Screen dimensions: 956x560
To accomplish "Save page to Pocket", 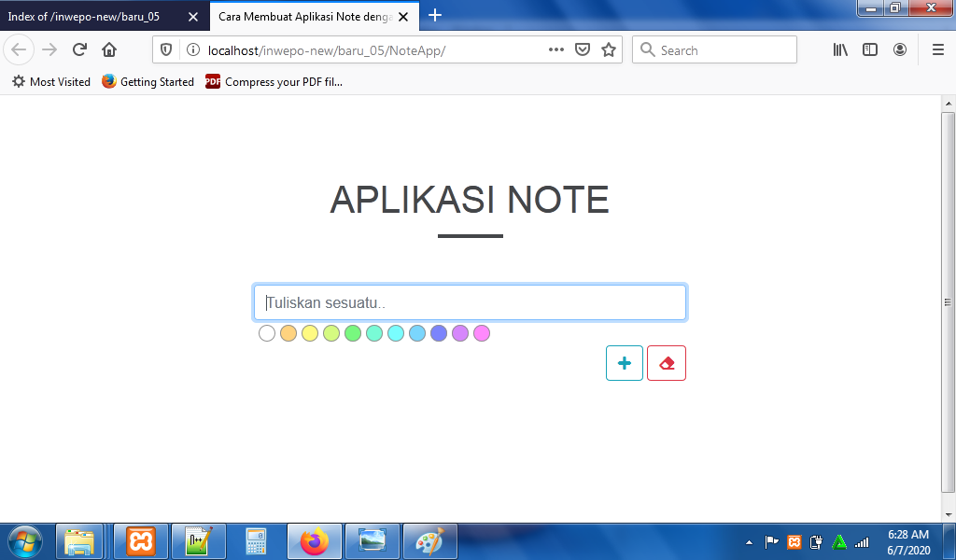I will (x=583, y=50).
